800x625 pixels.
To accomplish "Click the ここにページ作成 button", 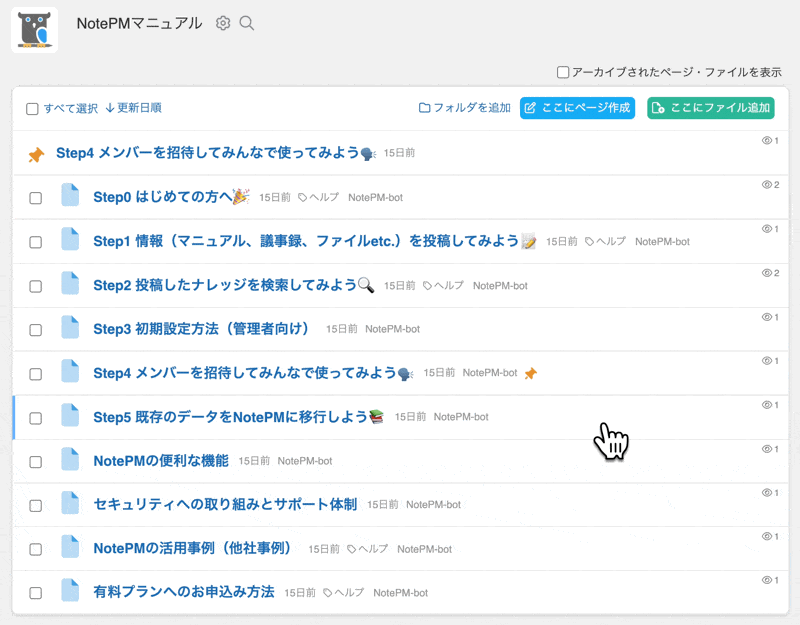I will pyautogui.click(x=578, y=108).
